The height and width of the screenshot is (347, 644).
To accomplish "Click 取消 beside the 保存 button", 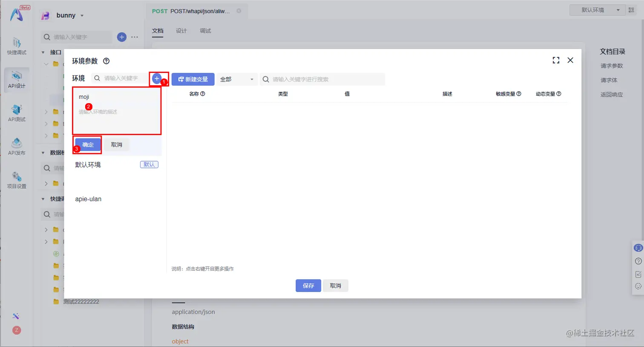I will coord(336,286).
